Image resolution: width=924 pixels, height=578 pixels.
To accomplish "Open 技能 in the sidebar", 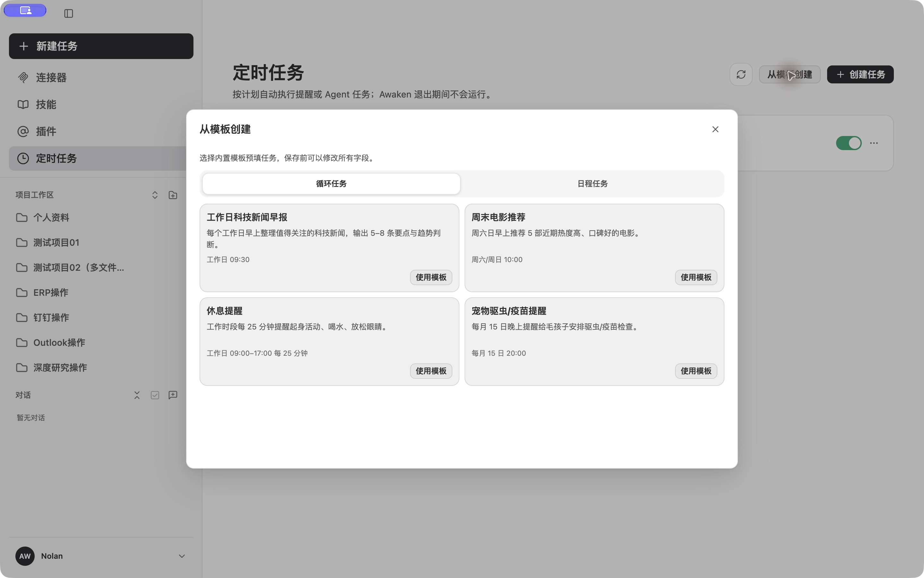I will coord(101,104).
